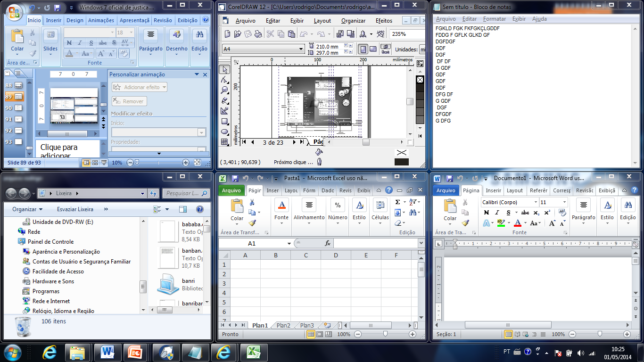Open Formatar menu in Bloco de notas
Image resolution: width=644 pixels, height=362 pixels.
click(x=495, y=19)
